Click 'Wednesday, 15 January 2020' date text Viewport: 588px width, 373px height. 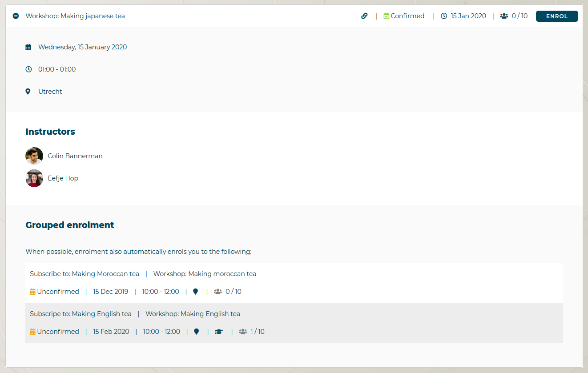pyautogui.click(x=83, y=47)
